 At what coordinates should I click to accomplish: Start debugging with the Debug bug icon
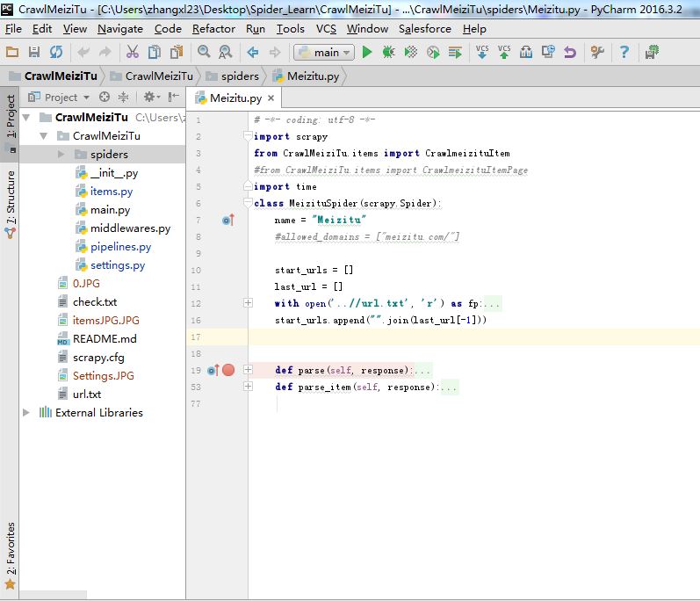click(x=388, y=53)
